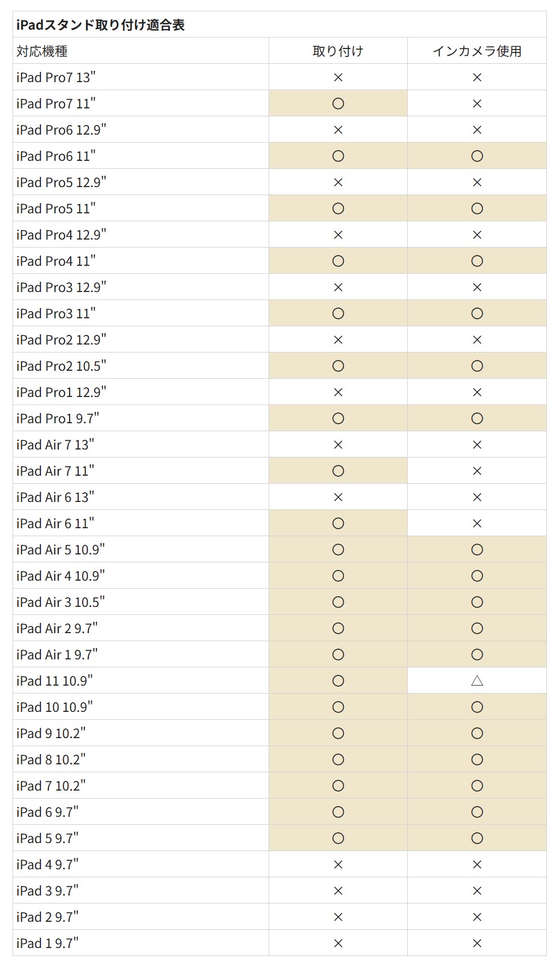Click the インカメラ使用 circle for iPad Air 5 10.9"

pyautogui.click(x=477, y=549)
